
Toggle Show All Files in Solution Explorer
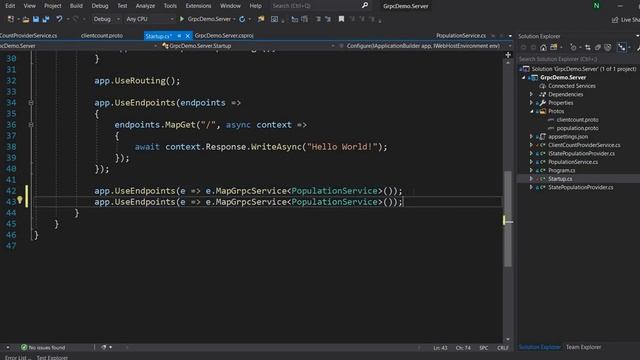[x=608, y=48]
